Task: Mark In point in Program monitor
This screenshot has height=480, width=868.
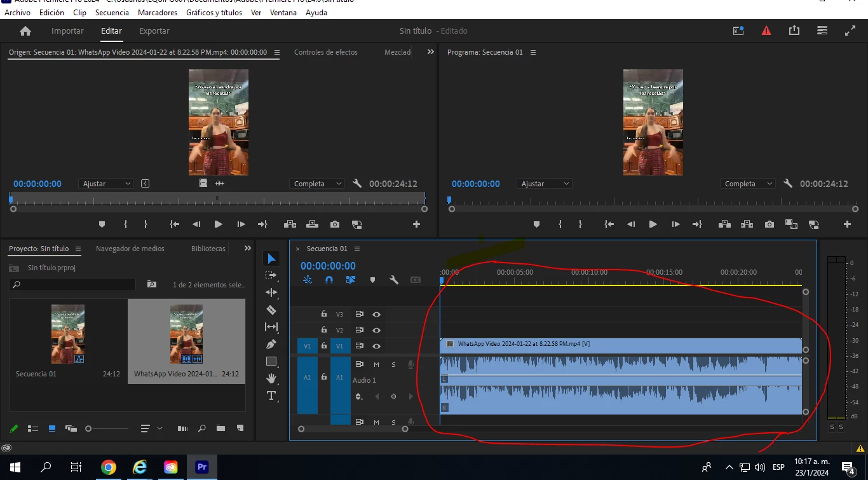Action: tap(560, 224)
